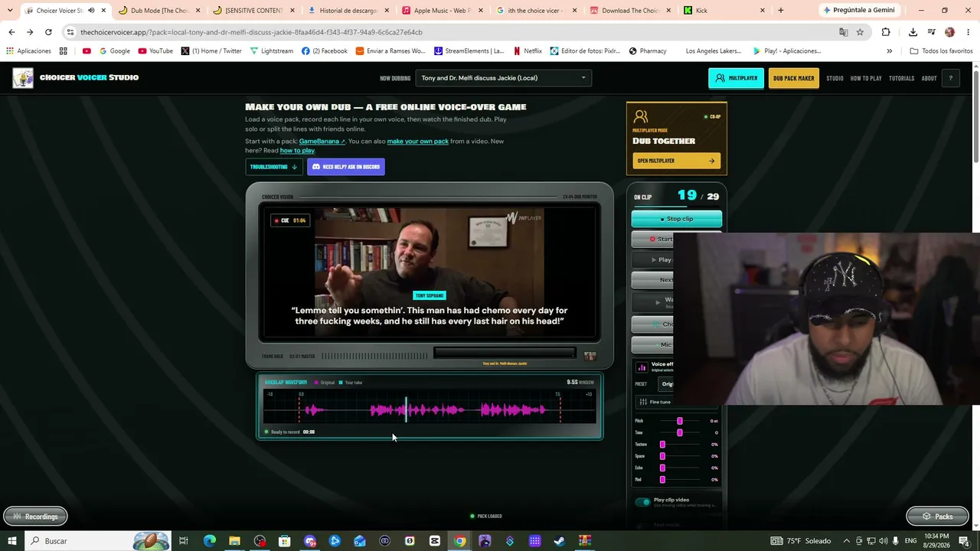Open the Netflix bookmark
The image size is (980, 551).
click(527, 51)
